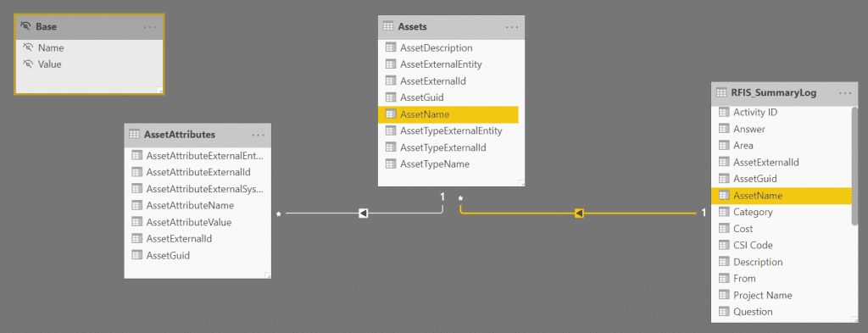Click the Assets table header icon
The height and width of the screenshot is (333, 868).
tap(388, 26)
